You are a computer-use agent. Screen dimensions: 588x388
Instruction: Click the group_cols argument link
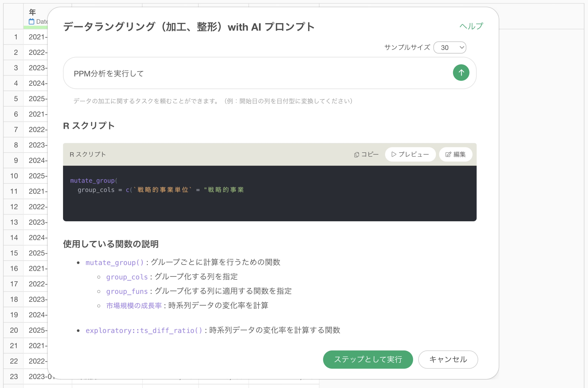tap(127, 277)
